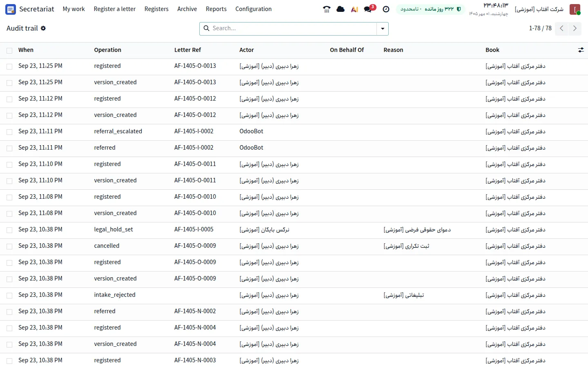Screen dimensions: 588x368
Task: Go to previous page of records
Action: [x=561, y=28]
